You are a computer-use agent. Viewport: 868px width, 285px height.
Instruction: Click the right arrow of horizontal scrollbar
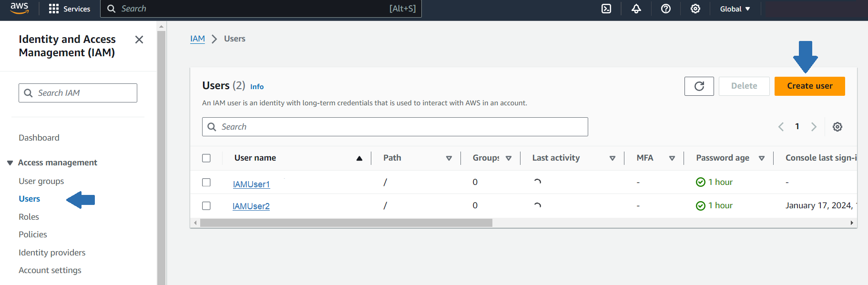[x=852, y=223]
